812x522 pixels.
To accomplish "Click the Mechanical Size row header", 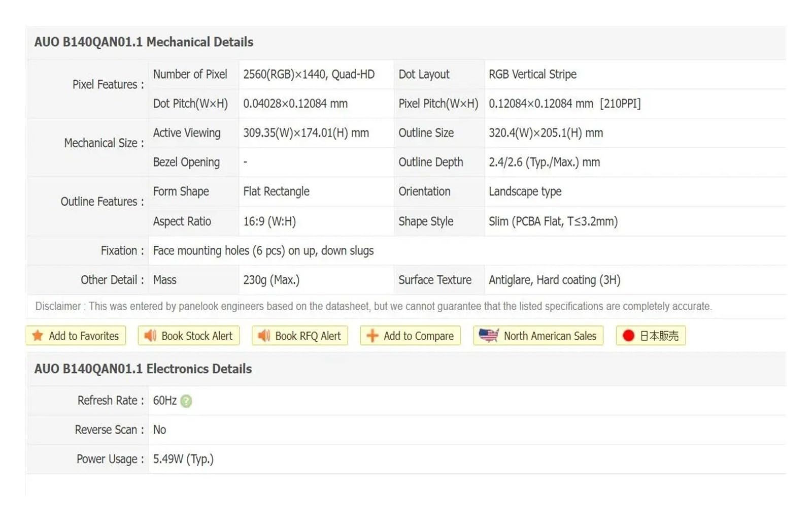I will [104, 143].
